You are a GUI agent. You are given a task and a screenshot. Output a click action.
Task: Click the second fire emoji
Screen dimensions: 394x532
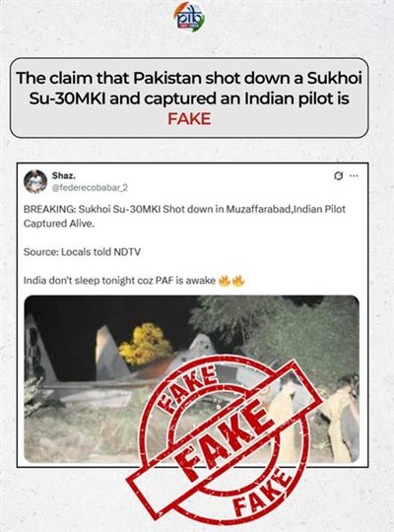point(237,281)
